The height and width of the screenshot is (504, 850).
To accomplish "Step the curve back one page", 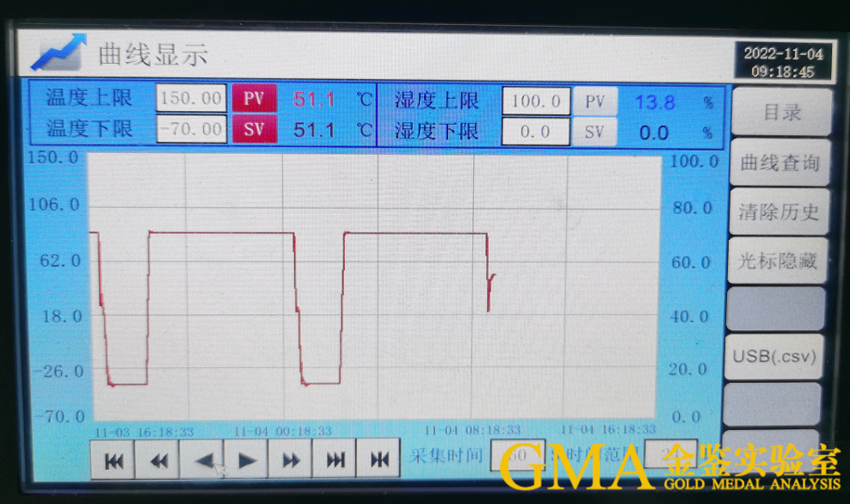I will tap(157, 460).
